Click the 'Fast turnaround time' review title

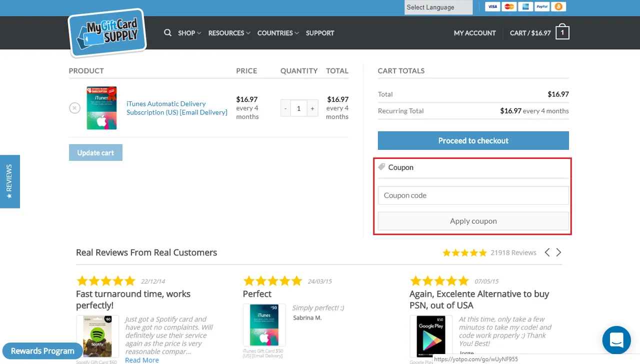click(133, 300)
